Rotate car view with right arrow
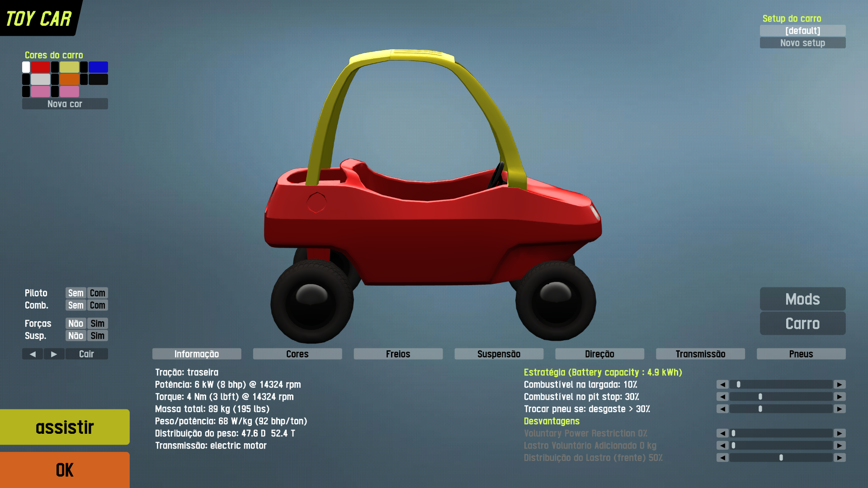Viewport: 868px width, 488px height. tap(54, 354)
